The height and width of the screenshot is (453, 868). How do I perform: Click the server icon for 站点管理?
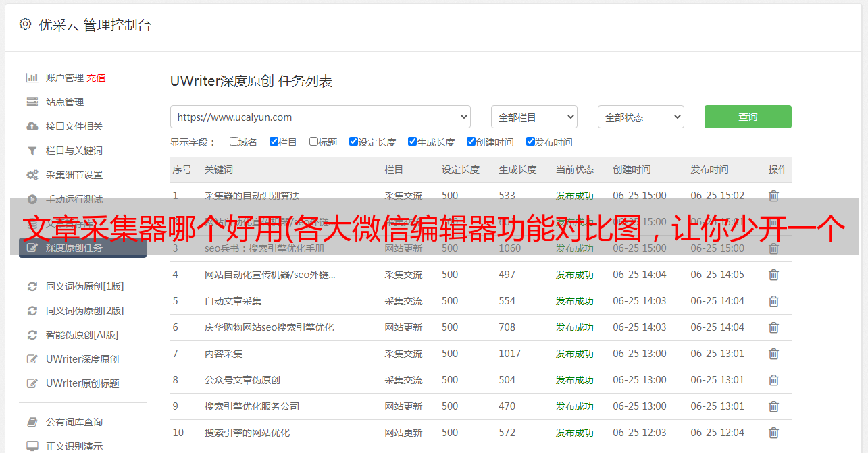32,102
